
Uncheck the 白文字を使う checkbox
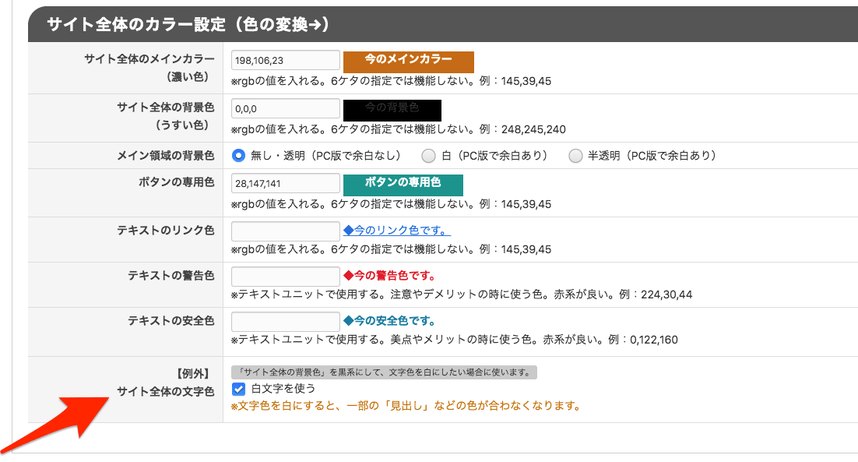point(238,388)
